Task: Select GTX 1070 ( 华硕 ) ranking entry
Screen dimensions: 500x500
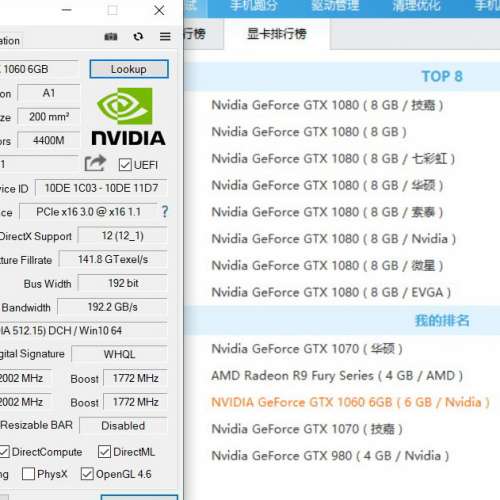Action: 307,349
